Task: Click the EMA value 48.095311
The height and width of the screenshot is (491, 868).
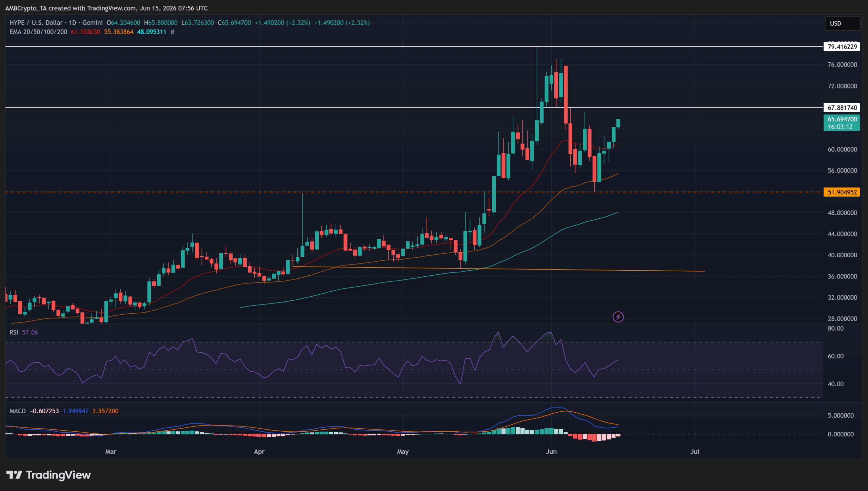Action: point(152,32)
